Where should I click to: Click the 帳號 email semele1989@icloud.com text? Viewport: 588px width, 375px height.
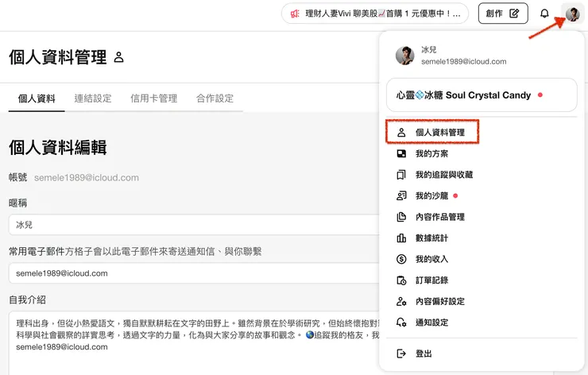(x=87, y=177)
